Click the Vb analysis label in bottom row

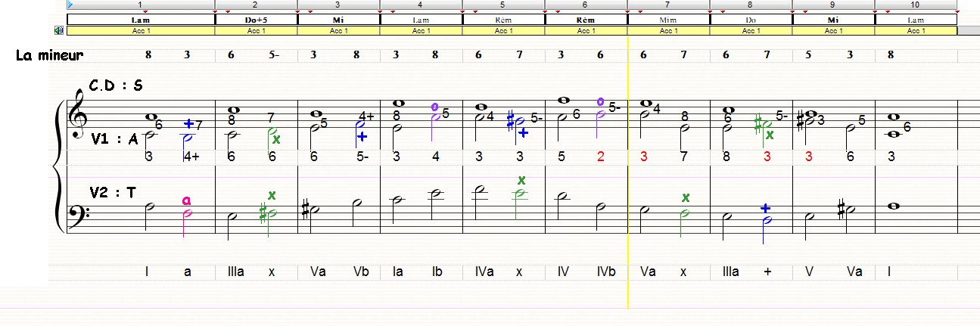click(360, 272)
